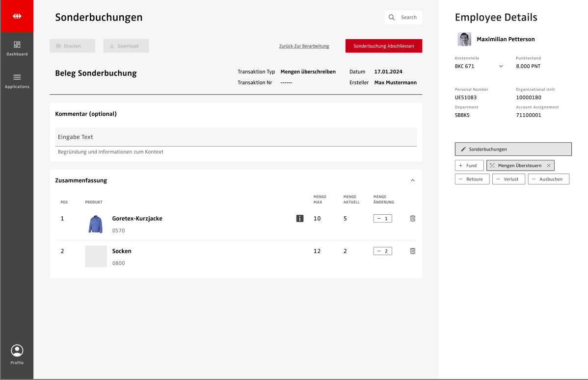Select the Retoure booking option
The width and height of the screenshot is (588, 380).
[472, 179]
